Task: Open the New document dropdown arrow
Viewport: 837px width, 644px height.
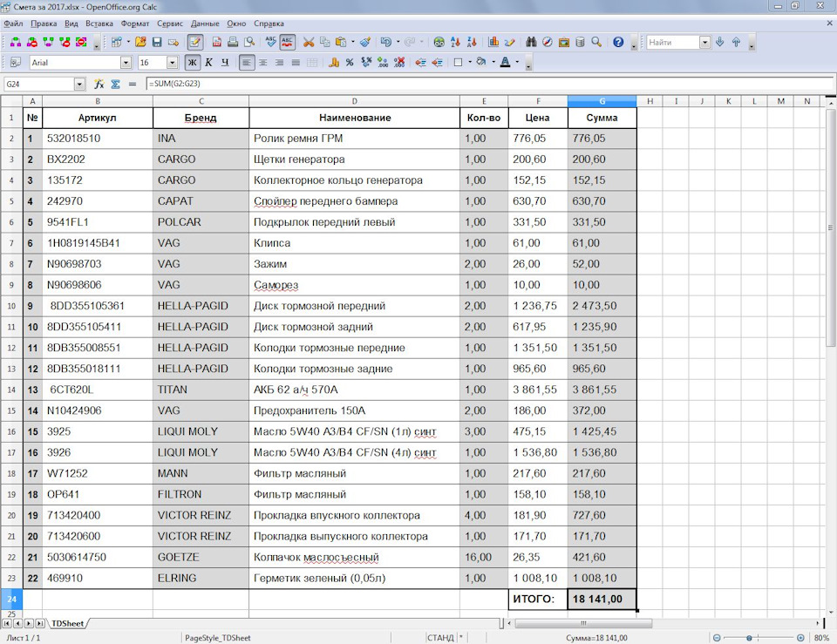Action: pos(128,42)
